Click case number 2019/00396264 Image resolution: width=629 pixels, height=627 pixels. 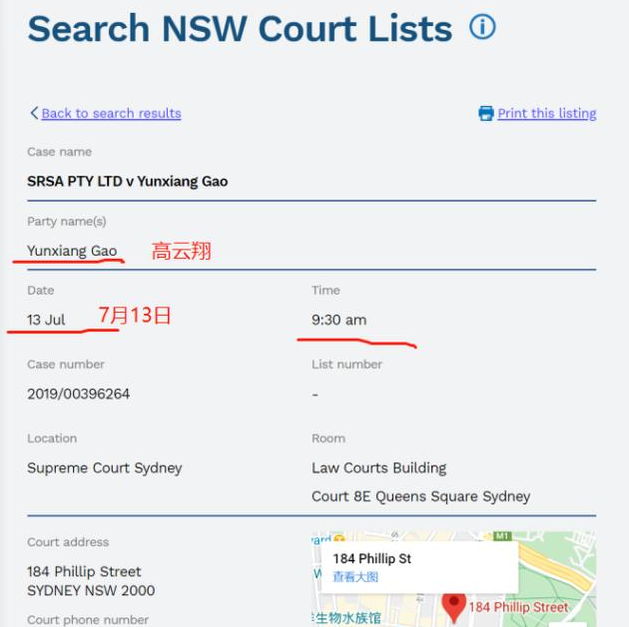click(78, 394)
